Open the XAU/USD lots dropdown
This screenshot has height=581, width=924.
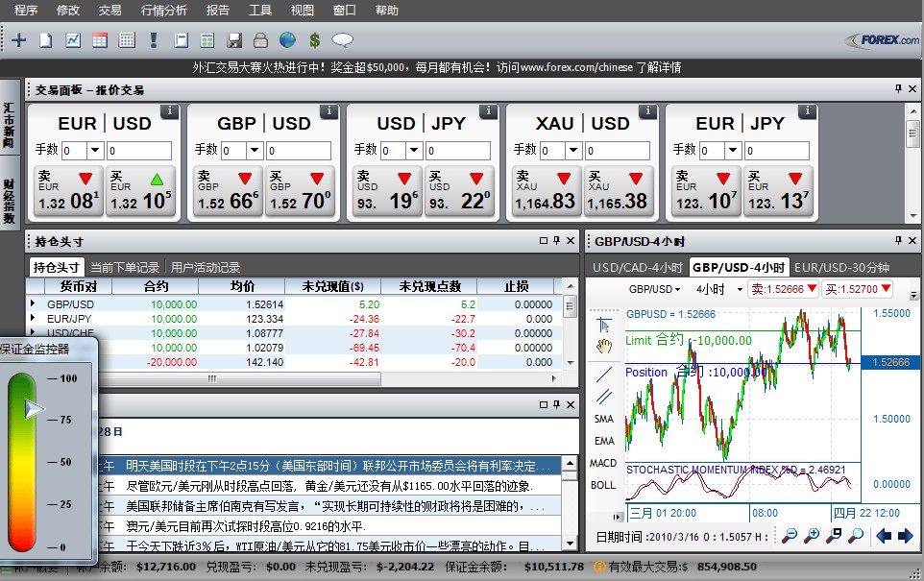(x=573, y=150)
